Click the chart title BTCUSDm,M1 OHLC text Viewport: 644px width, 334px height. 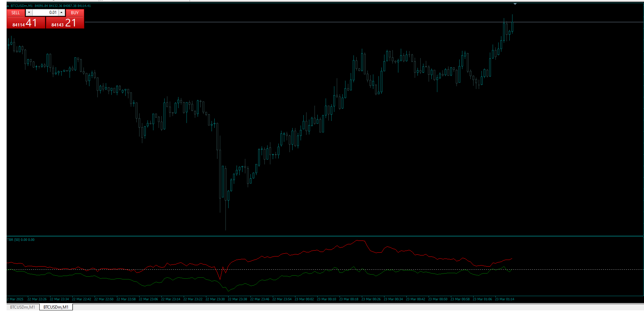51,6
